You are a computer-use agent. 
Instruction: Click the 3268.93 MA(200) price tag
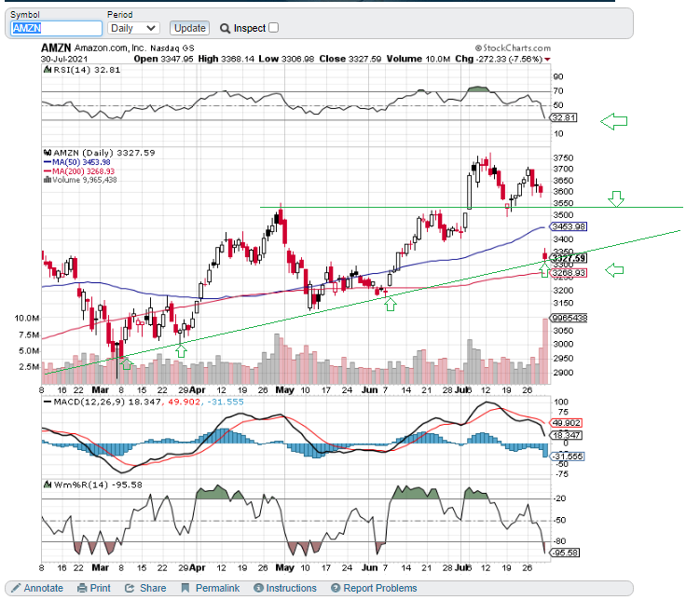pos(569,273)
